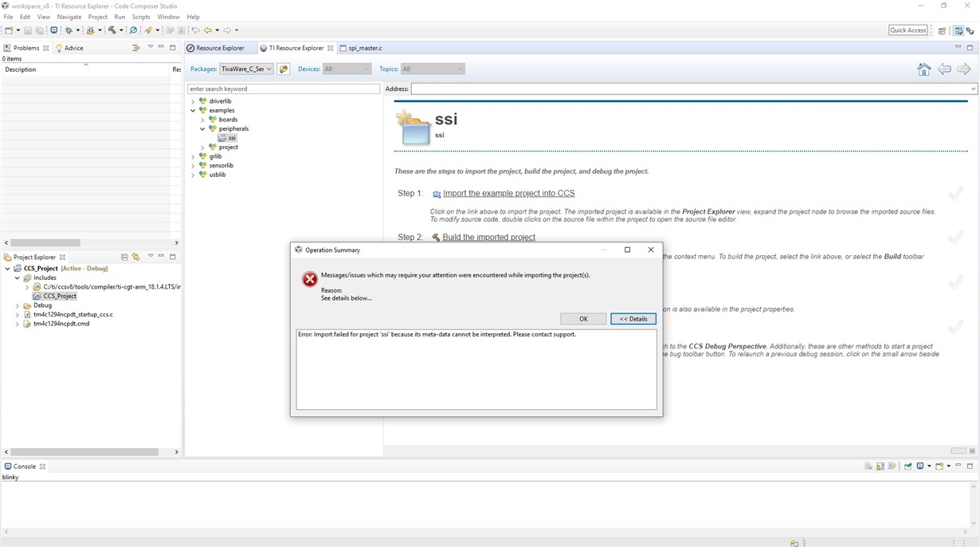The width and height of the screenshot is (980, 547).
Task: Expand the usblib tree node
Action: tap(193, 175)
